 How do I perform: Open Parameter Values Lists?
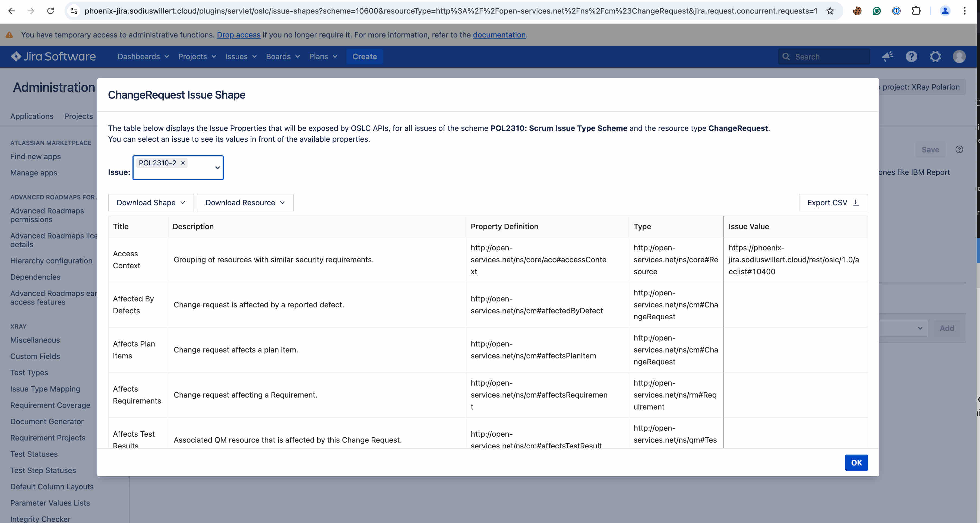tap(50, 503)
